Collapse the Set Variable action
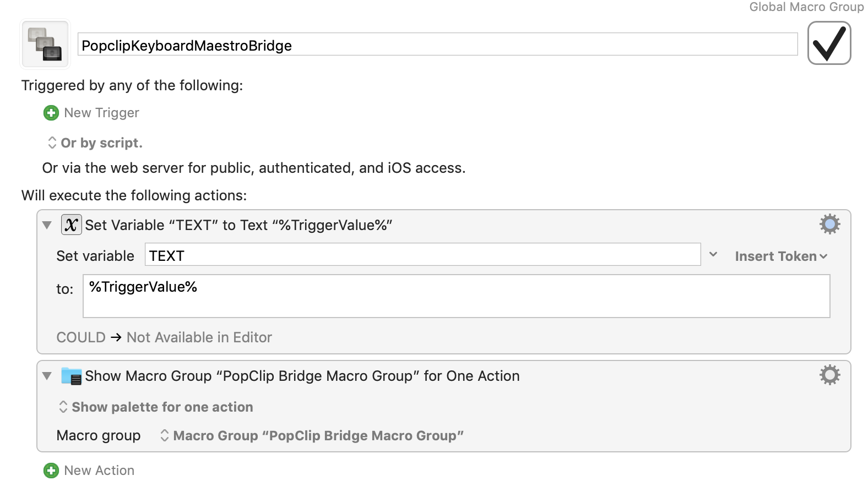Viewport: 868px width, 492px height. [47, 225]
